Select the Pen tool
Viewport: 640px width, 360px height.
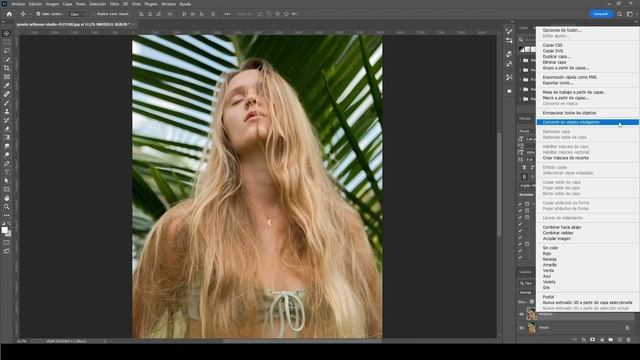[x=7, y=164]
